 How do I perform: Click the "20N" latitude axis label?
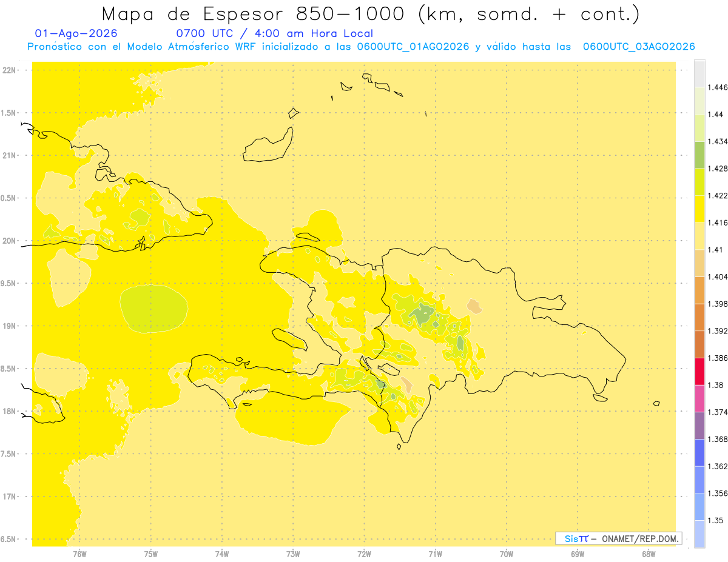(10, 241)
